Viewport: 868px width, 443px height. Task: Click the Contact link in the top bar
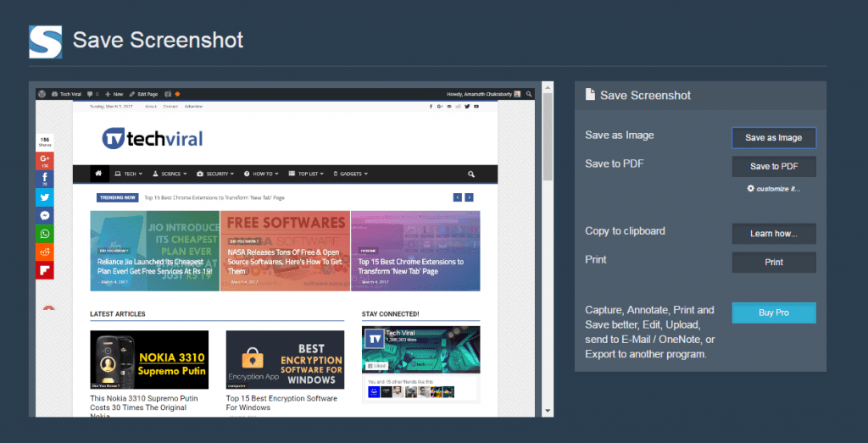click(170, 106)
